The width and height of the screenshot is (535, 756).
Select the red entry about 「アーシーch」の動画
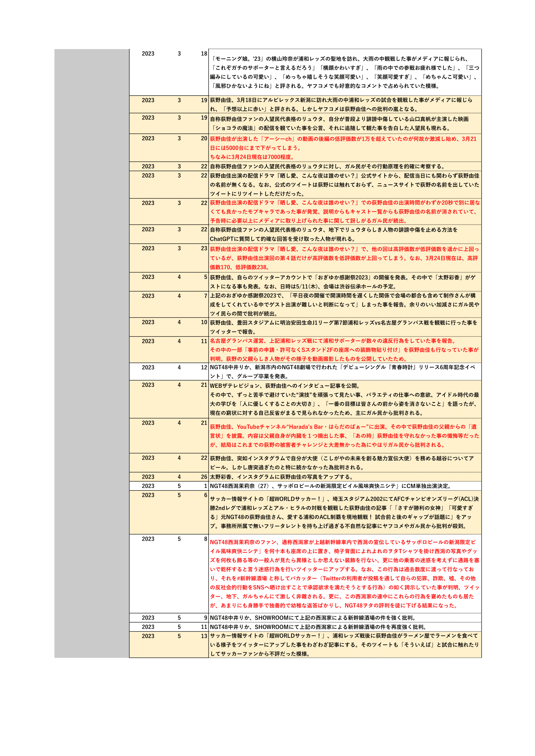[x=345, y=148]
